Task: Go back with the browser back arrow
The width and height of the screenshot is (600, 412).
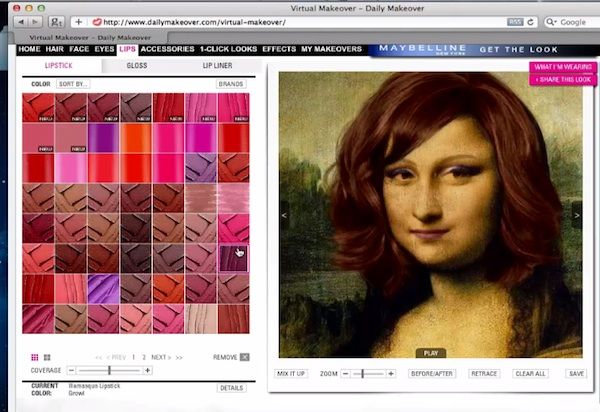Action: tap(21, 22)
